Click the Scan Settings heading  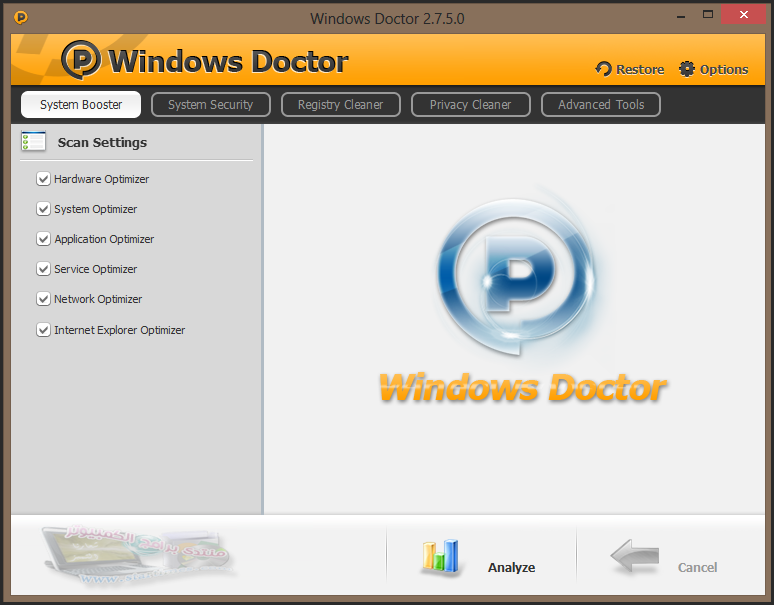point(102,142)
